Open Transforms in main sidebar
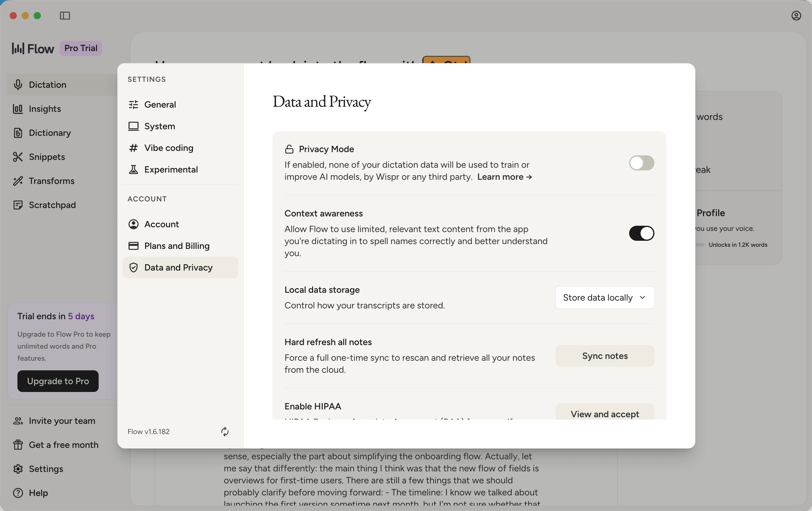This screenshot has height=511, width=812. coord(62,181)
